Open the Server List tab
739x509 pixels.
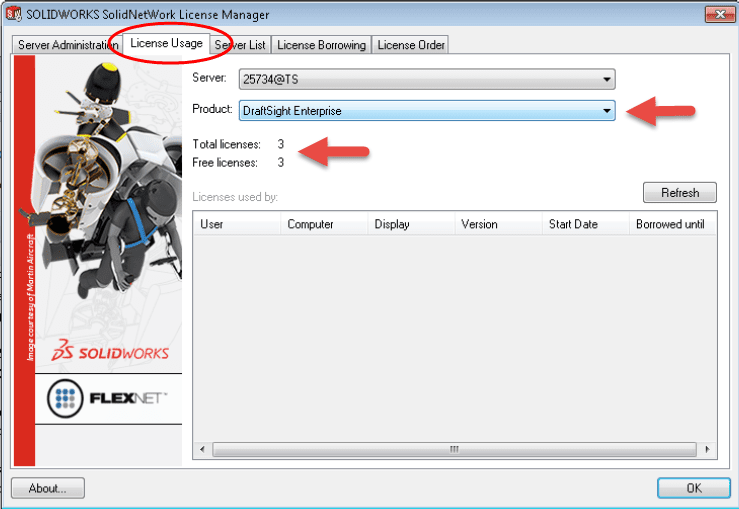click(x=239, y=45)
